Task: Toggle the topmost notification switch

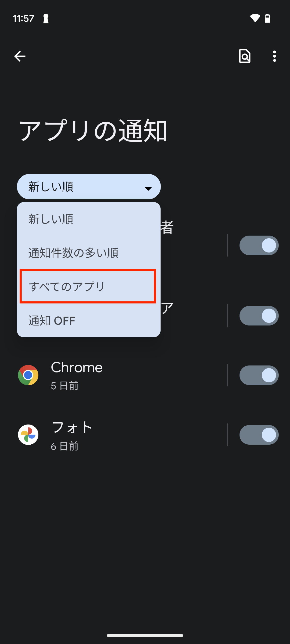Action: point(259,245)
